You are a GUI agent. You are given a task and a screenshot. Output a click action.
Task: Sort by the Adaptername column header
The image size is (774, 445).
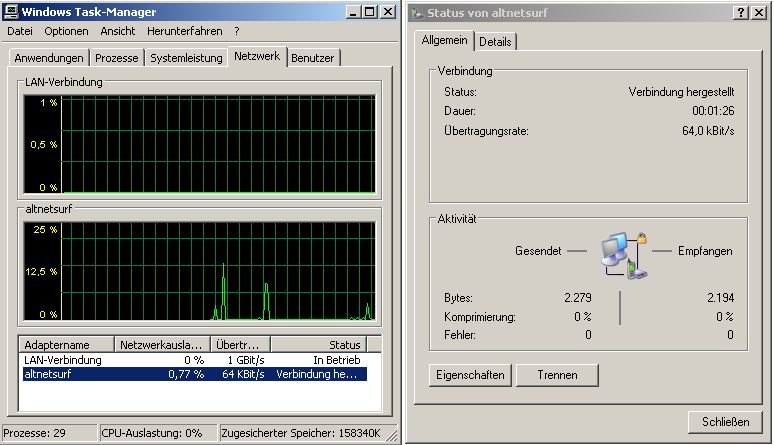tap(66, 344)
